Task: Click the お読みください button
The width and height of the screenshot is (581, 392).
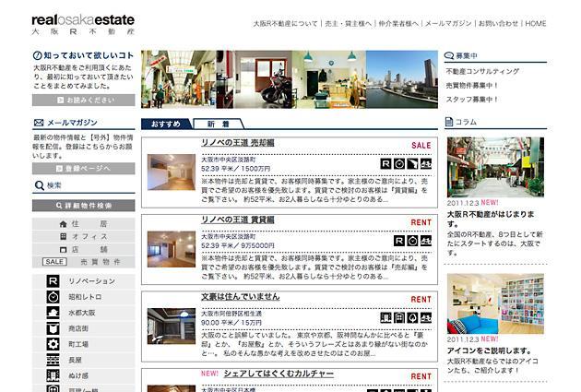Action: point(84,100)
